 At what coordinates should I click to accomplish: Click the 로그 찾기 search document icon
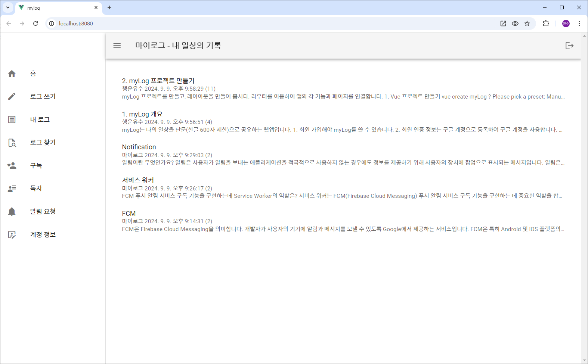(12, 143)
